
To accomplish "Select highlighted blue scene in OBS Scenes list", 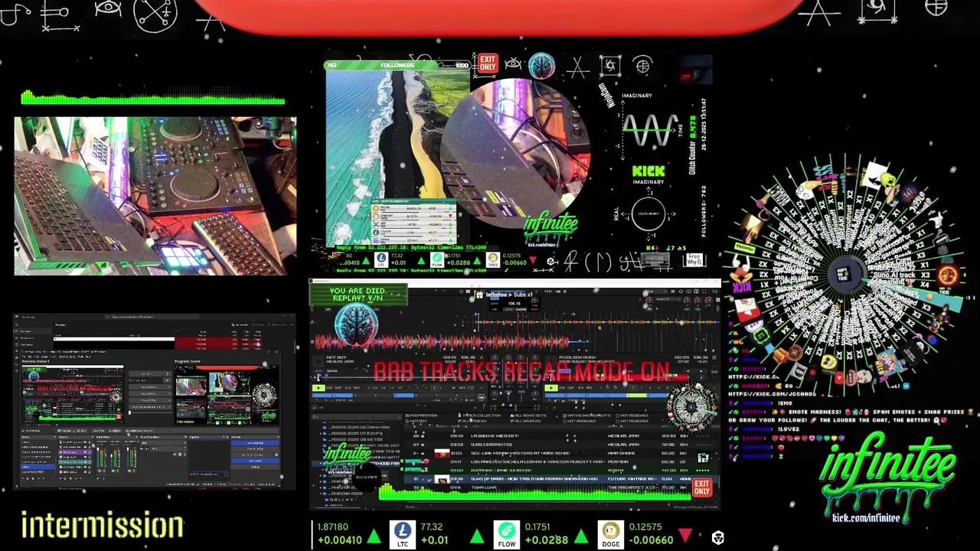I will tap(38, 467).
